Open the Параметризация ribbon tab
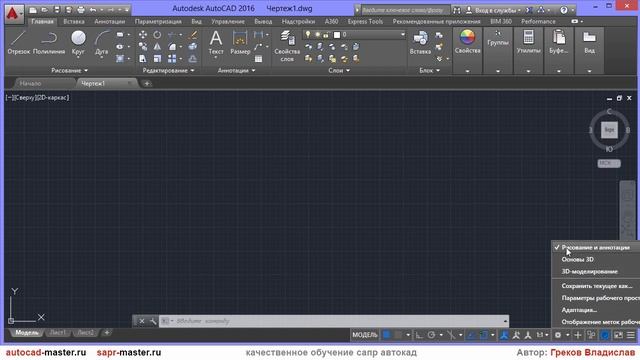Viewport: 640px width, 360px height. 158,21
